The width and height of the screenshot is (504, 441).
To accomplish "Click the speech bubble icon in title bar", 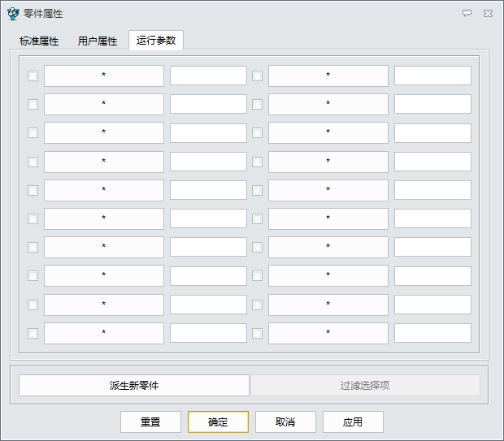I will coord(467,14).
